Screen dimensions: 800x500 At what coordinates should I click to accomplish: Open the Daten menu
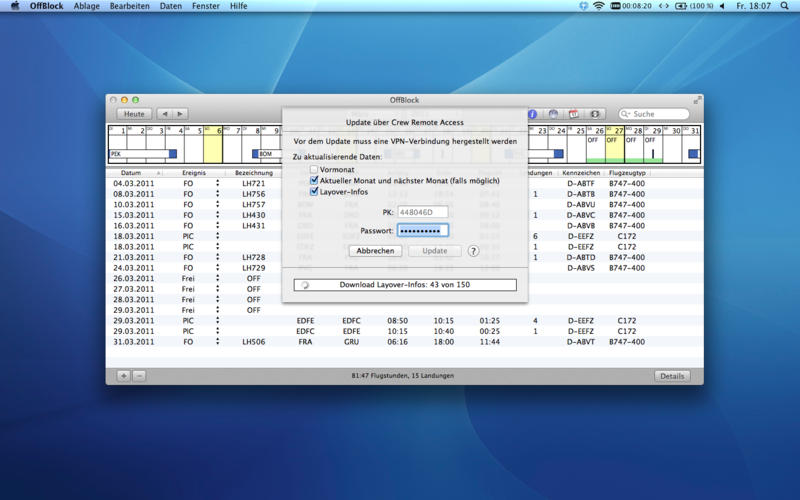click(171, 6)
